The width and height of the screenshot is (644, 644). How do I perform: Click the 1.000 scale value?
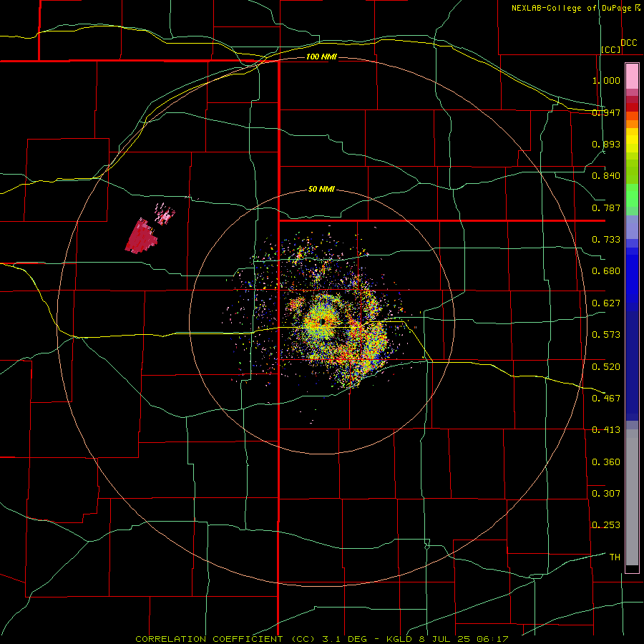(606, 80)
